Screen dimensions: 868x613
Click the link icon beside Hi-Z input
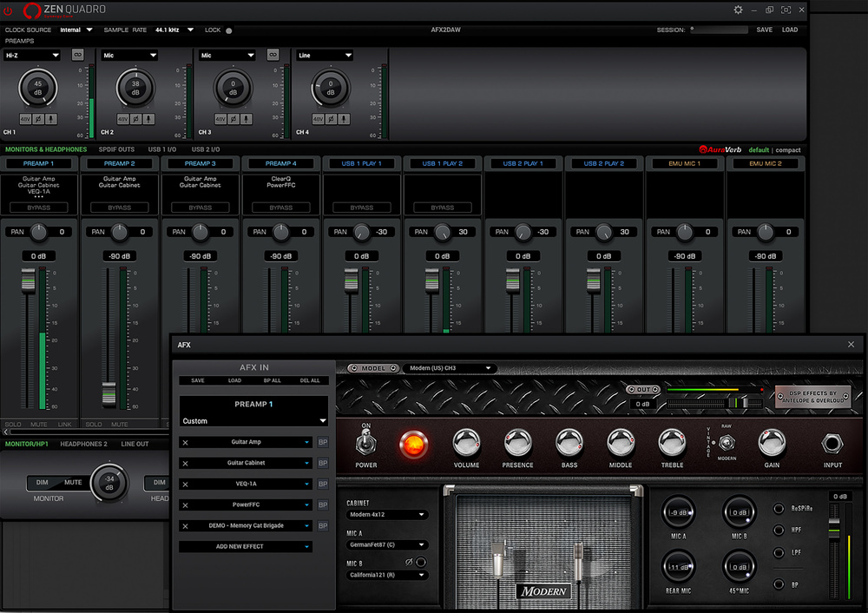[77, 55]
